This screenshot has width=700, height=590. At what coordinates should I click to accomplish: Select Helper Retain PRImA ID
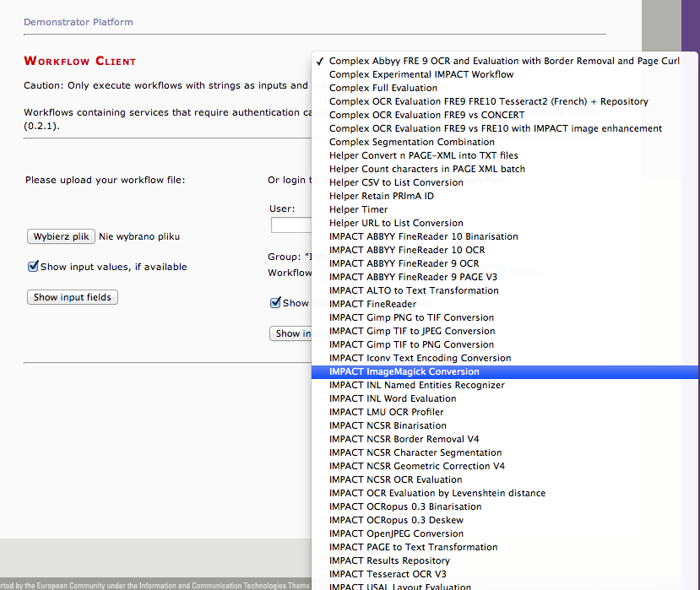click(504, 196)
